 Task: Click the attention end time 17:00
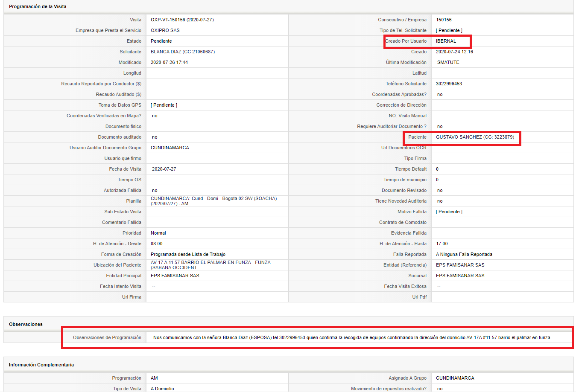(442, 244)
